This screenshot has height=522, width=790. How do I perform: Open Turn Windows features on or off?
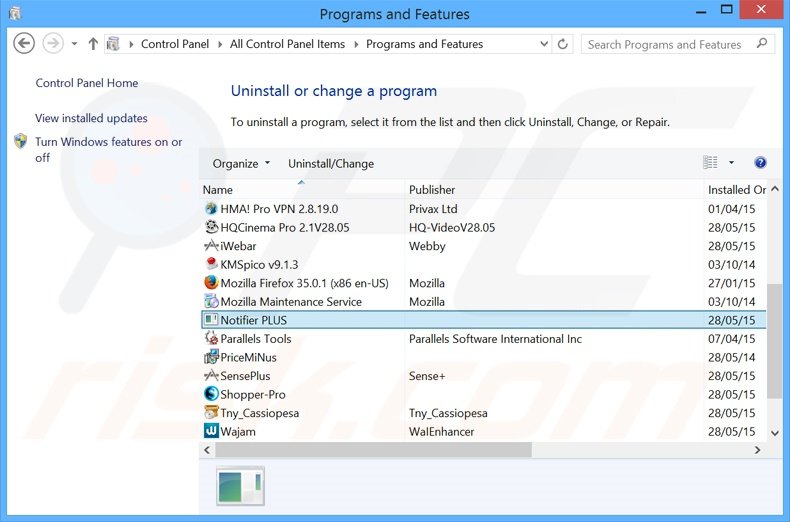pos(108,150)
